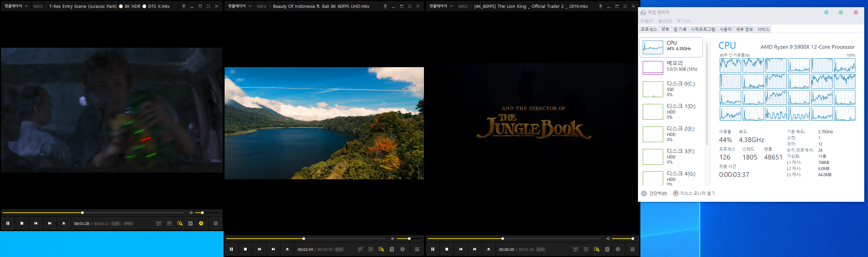Open PotPlayer dropdown in Lion King window

[x=441, y=6]
